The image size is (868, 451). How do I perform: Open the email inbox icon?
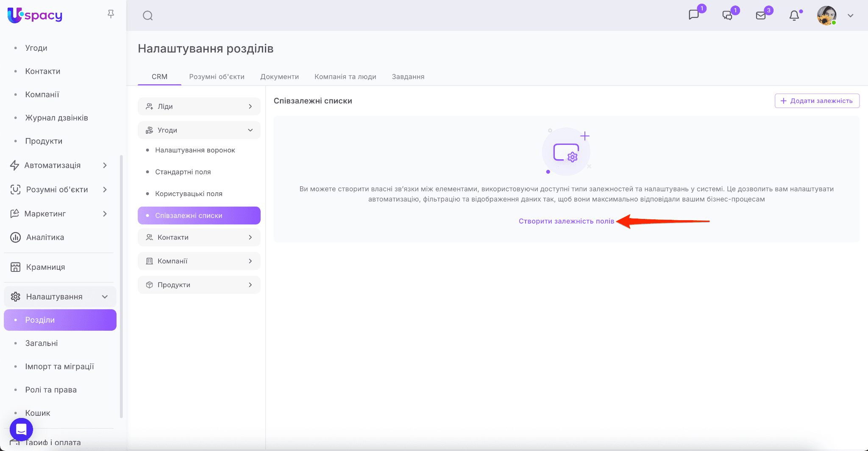(x=761, y=16)
